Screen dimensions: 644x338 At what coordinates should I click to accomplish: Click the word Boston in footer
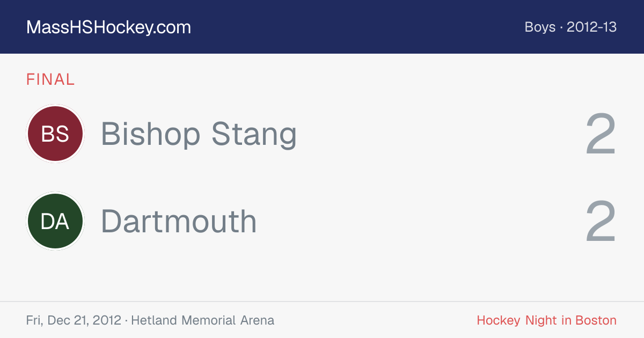pos(596,320)
